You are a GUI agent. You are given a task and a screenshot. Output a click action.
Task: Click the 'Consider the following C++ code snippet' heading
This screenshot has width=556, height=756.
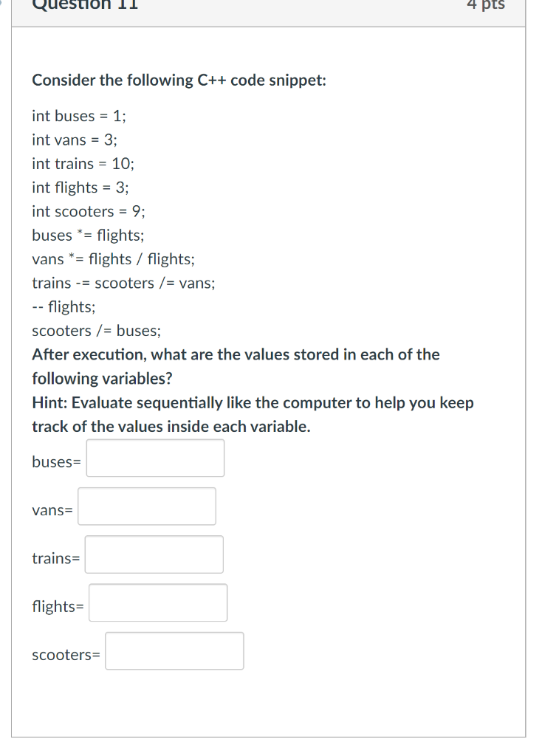click(x=179, y=80)
